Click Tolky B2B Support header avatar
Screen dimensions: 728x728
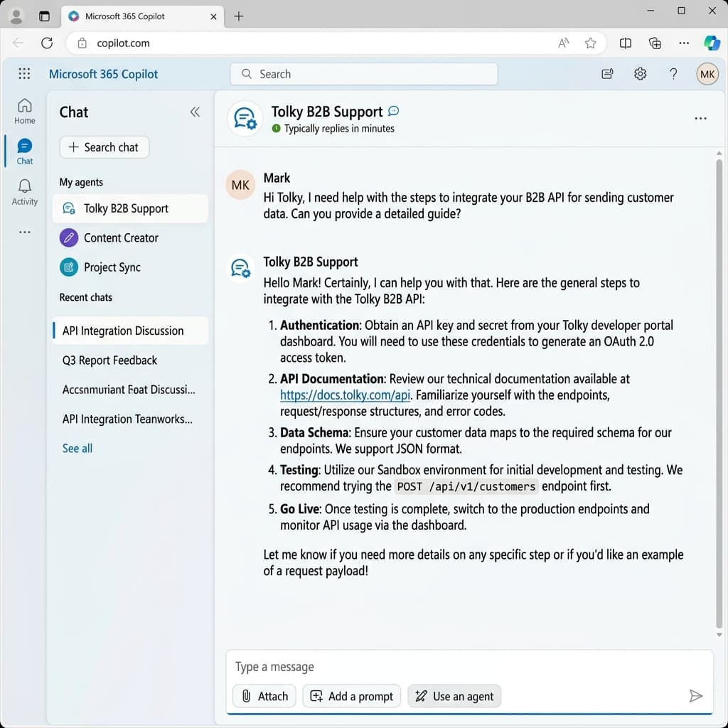[x=245, y=119]
